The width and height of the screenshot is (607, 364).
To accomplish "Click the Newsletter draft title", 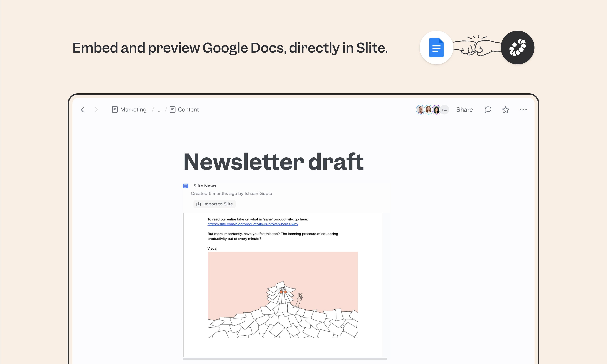I will (273, 162).
